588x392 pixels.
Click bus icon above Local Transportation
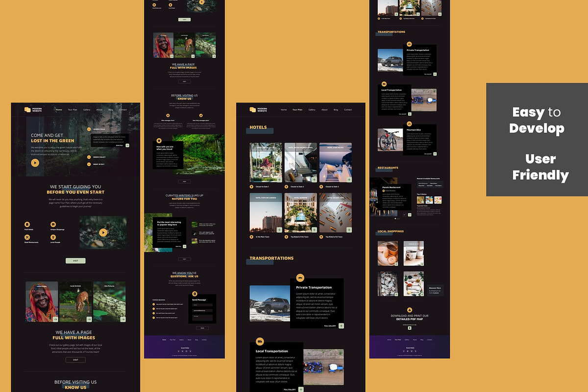(260, 342)
